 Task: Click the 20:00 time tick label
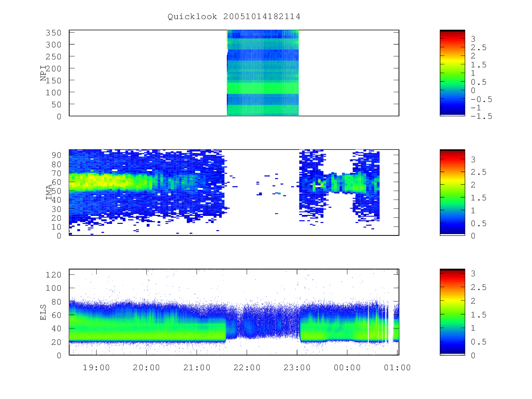pyautogui.click(x=146, y=368)
